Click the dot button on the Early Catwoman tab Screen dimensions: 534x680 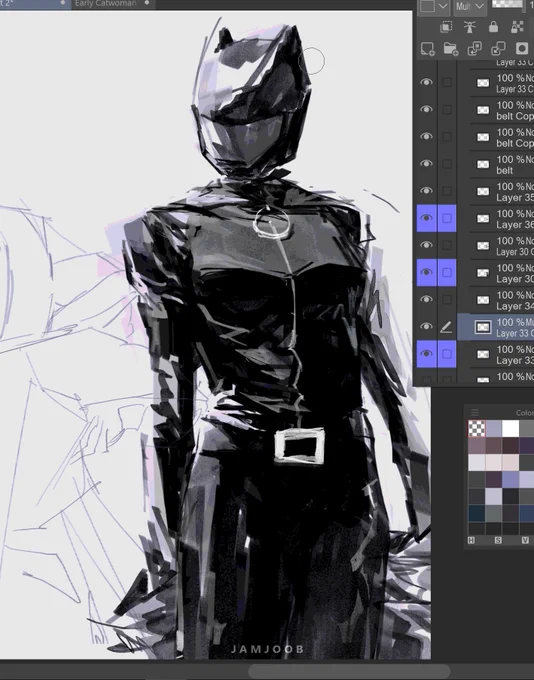click(147, 3)
